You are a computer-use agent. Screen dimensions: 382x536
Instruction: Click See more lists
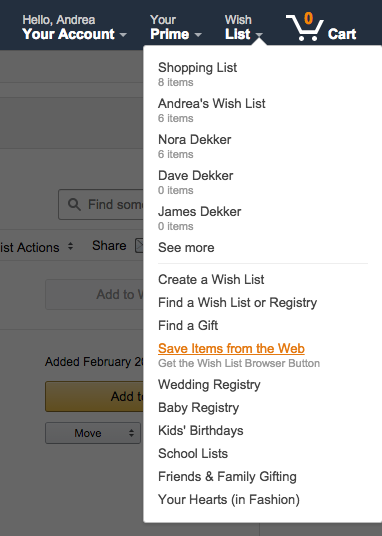click(x=186, y=247)
